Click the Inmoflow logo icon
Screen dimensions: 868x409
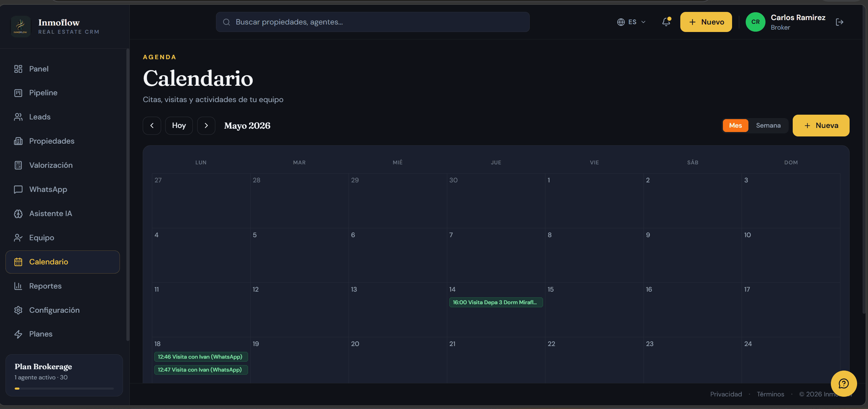coord(20,27)
